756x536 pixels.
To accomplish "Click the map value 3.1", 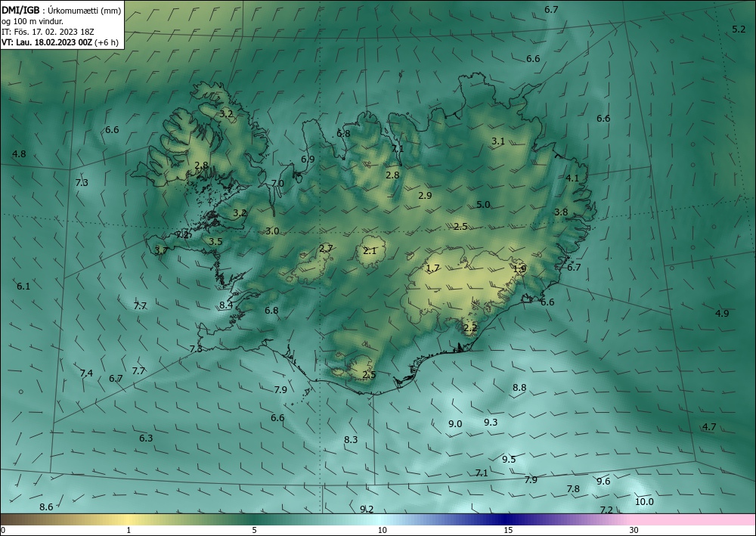I will tap(498, 141).
